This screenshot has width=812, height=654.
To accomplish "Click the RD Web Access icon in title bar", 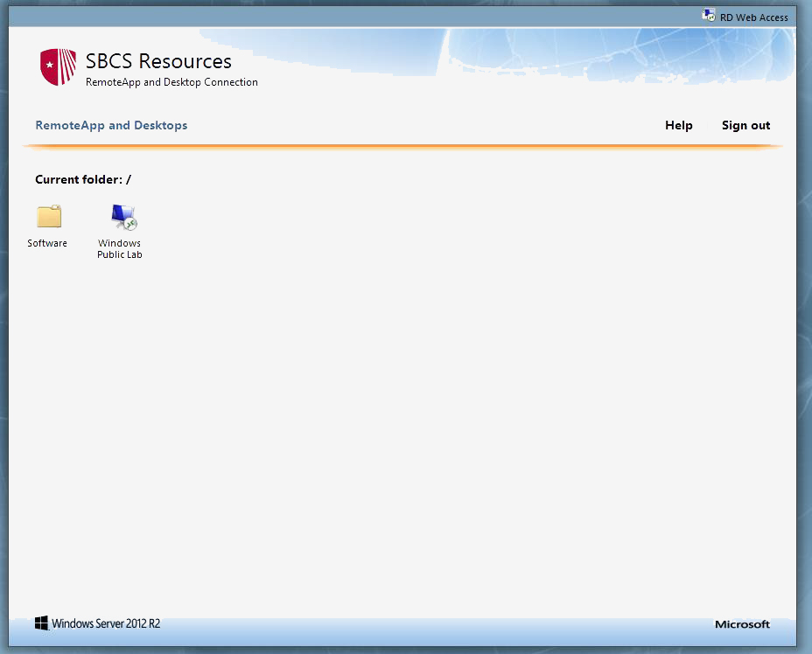I will tap(707, 14).
